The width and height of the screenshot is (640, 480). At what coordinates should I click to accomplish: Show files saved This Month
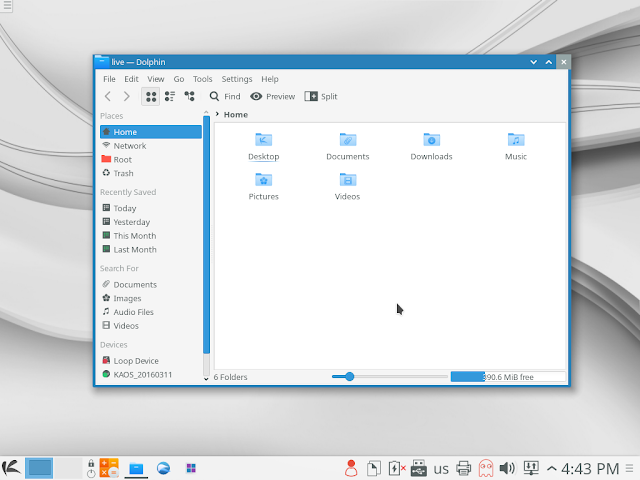tap(151, 236)
